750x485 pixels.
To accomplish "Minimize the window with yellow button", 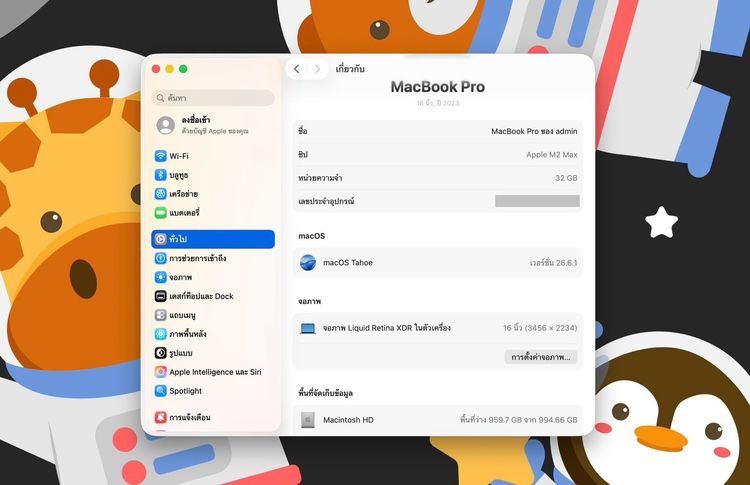I will pos(169,69).
